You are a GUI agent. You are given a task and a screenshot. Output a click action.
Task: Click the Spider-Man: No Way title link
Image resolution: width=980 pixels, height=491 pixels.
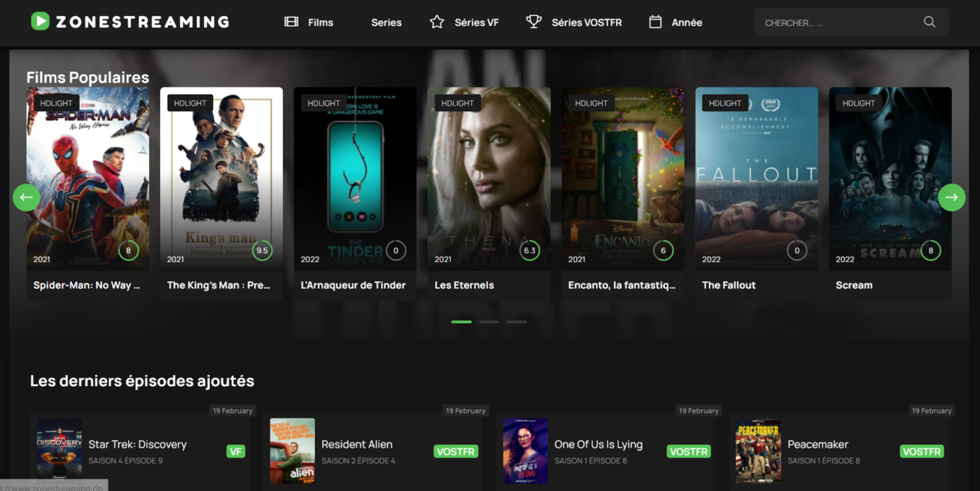[87, 285]
